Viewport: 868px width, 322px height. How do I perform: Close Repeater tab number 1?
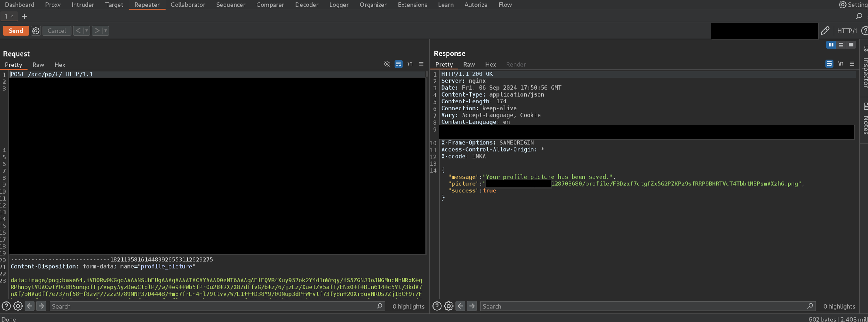tap(12, 16)
